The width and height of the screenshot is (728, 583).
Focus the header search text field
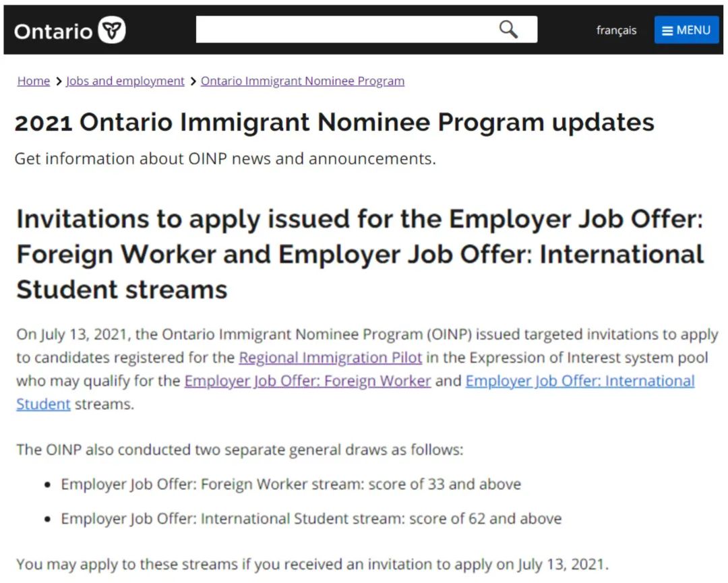tap(344, 30)
